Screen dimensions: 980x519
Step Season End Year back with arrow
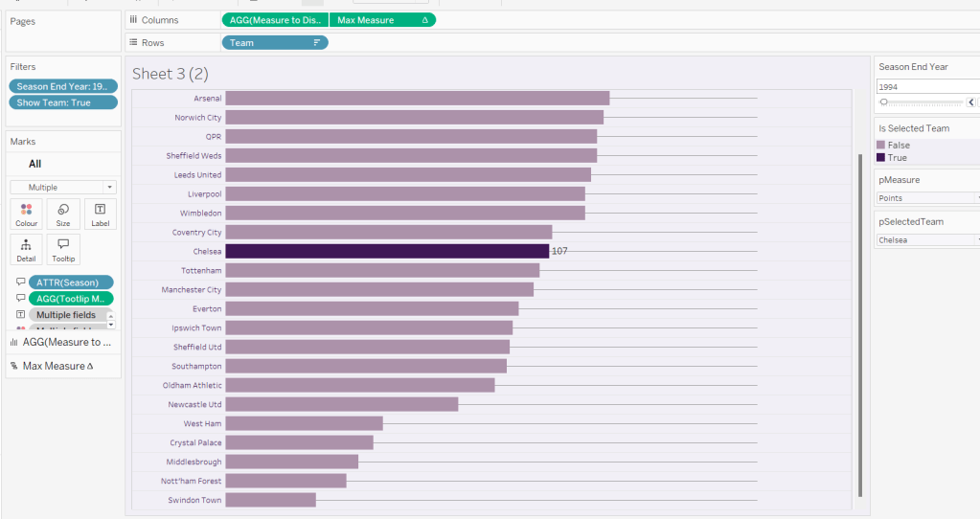click(x=970, y=102)
